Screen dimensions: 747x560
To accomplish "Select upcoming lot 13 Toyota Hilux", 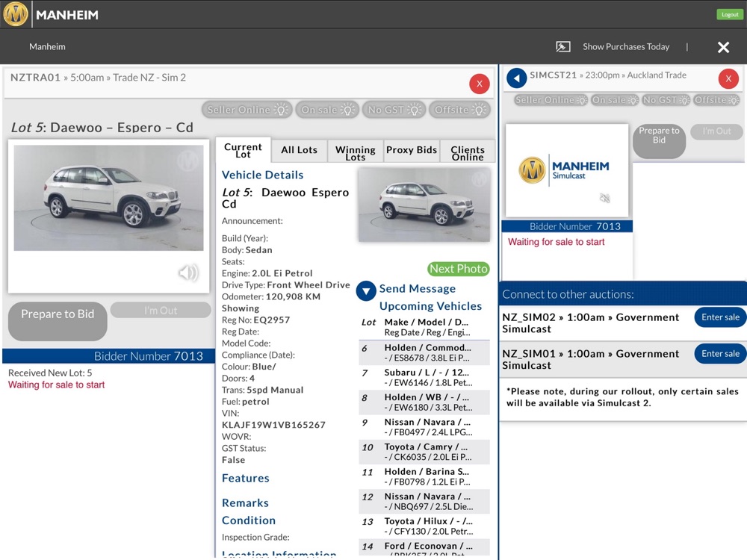I will point(424,526).
